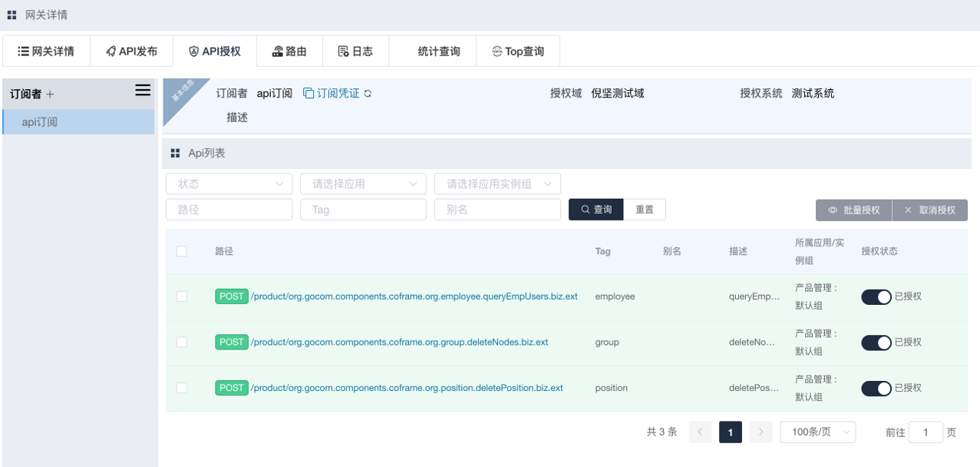Open the 100条/页 page size selector

tap(817, 432)
